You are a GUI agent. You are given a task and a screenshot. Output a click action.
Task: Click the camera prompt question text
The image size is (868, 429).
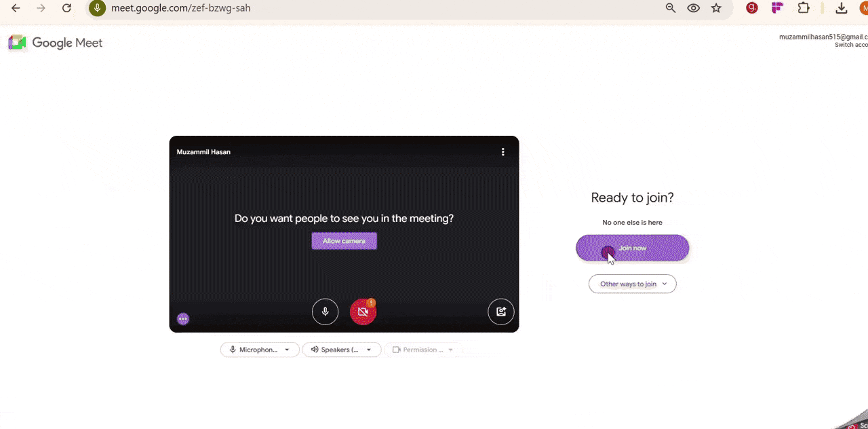(344, 219)
